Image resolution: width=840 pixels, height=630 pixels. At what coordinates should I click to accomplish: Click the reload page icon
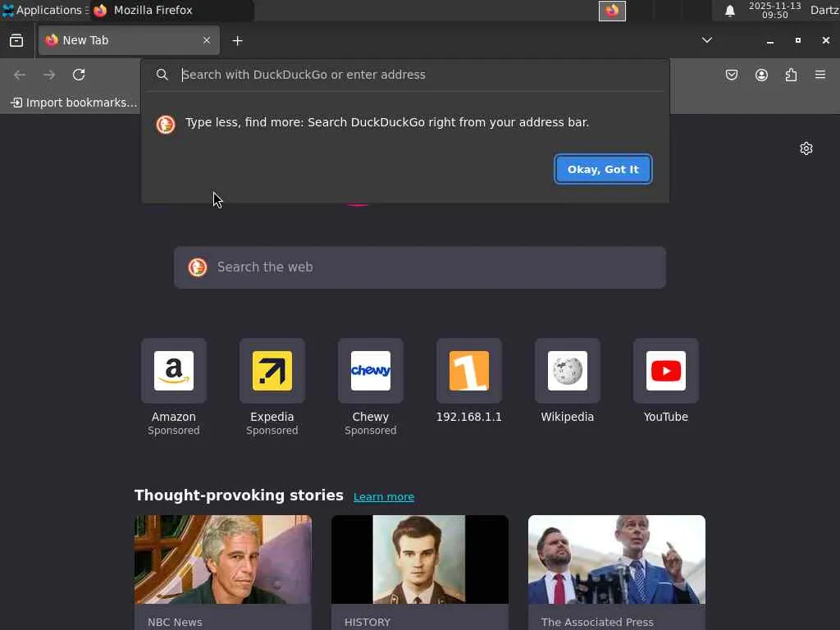[79, 75]
